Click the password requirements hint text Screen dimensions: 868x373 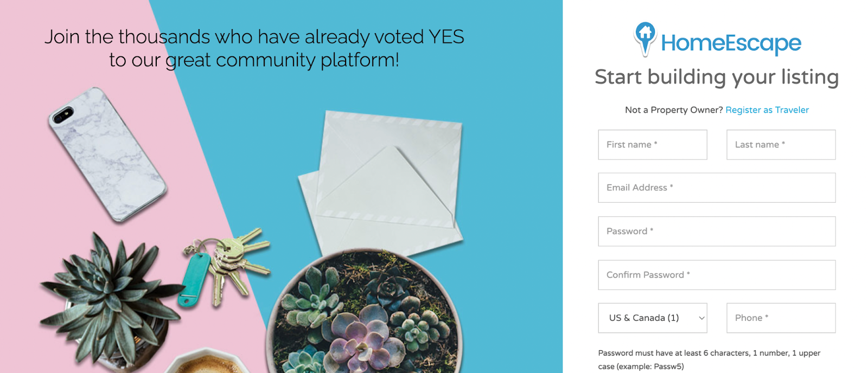tap(709, 359)
